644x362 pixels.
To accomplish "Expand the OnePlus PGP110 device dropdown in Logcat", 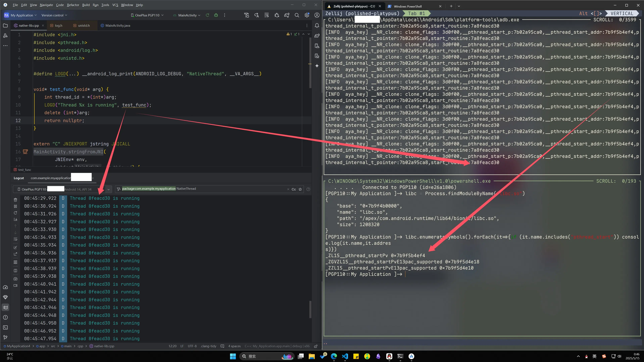I will pyautogui.click(x=108, y=189).
